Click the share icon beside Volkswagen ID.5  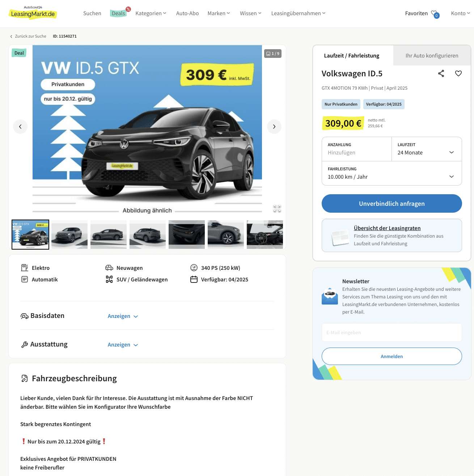(x=441, y=73)
